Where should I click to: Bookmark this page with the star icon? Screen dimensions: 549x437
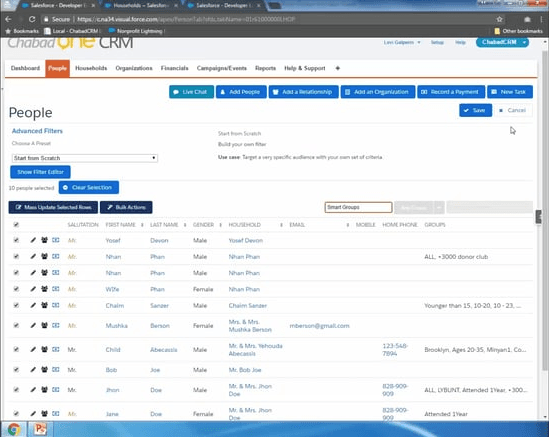coord(500,19)
